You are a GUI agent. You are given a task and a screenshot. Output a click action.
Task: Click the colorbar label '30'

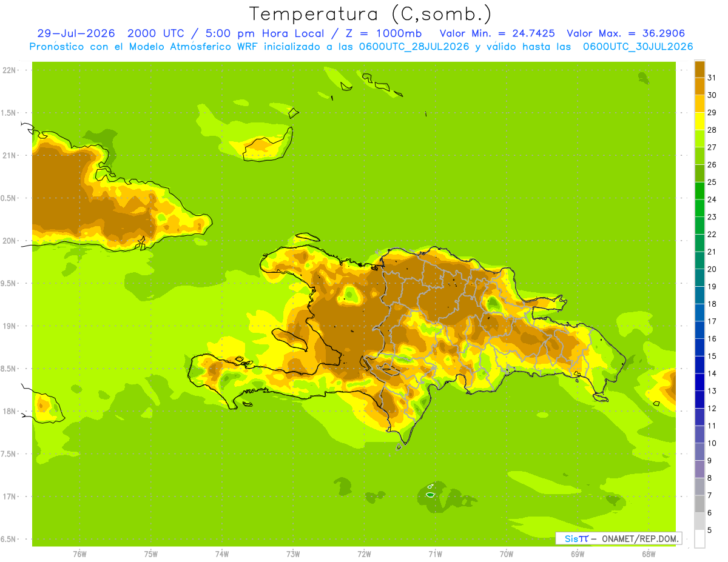pos(712,95)
